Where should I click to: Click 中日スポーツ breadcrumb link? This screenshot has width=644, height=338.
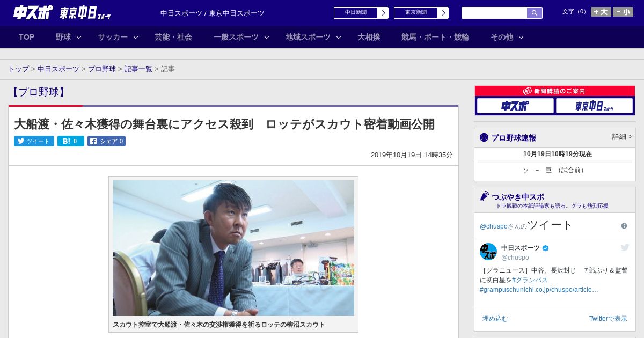point(58,69)
